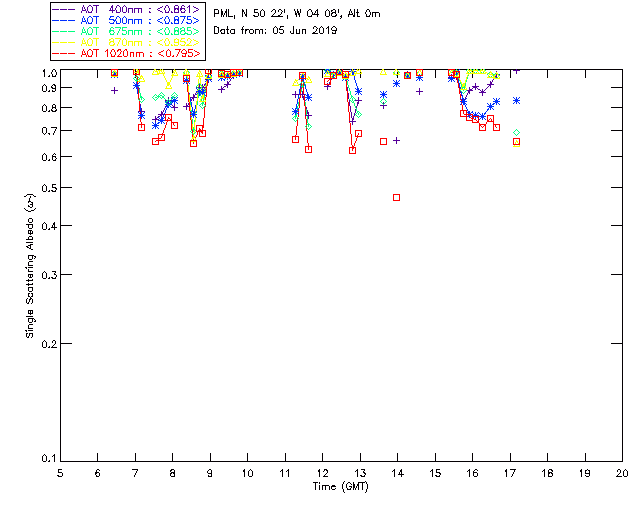The height and width of the screenshot is (512, 640).
Task: Click the x-axis tick label 12
Action: tap(322, 473)
